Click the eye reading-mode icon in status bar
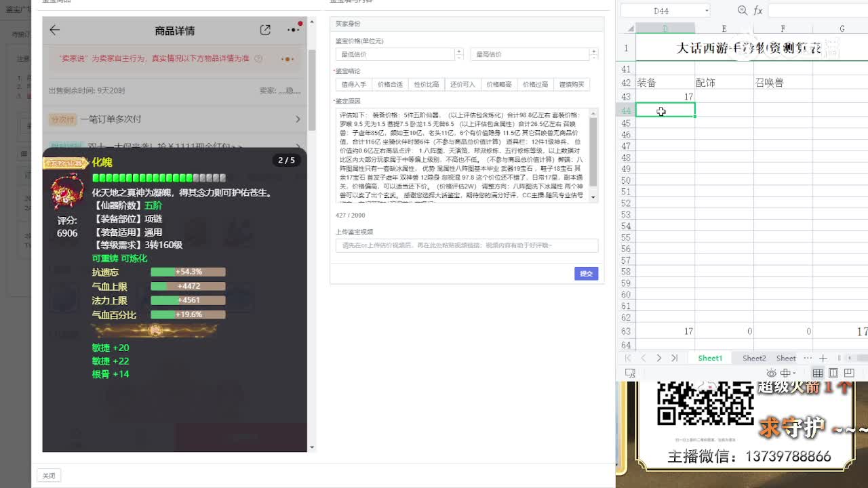The image size is (868, 488). pyautogui.click(x=771, y=373)
